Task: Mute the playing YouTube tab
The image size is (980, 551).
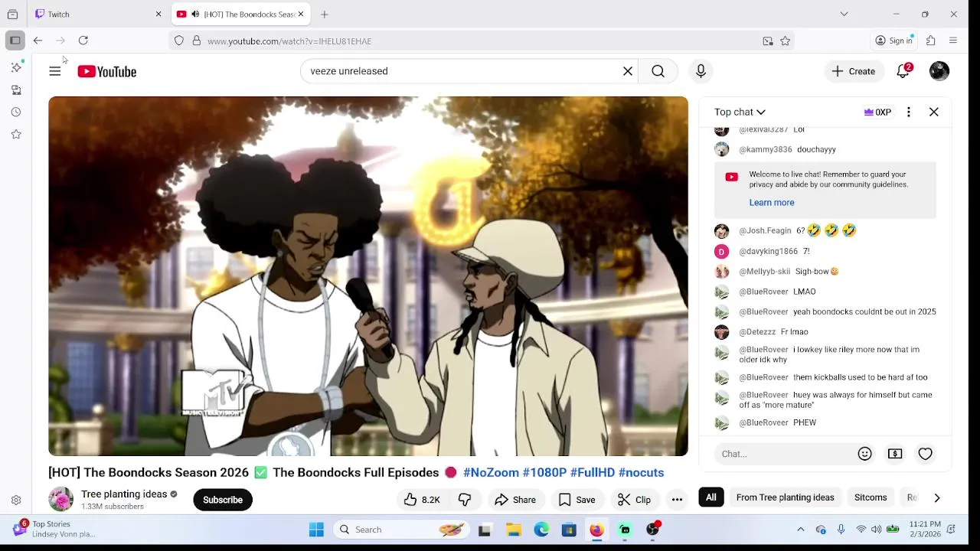Action: (195, 14)
